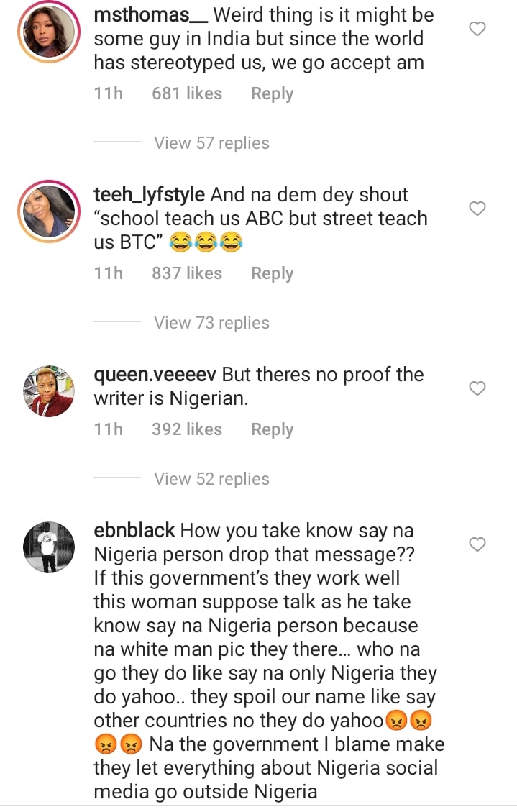Reply to msthomas__ comment
Image resolution: width=517 pixels, height=812 pixels.
tap(272, 93)
